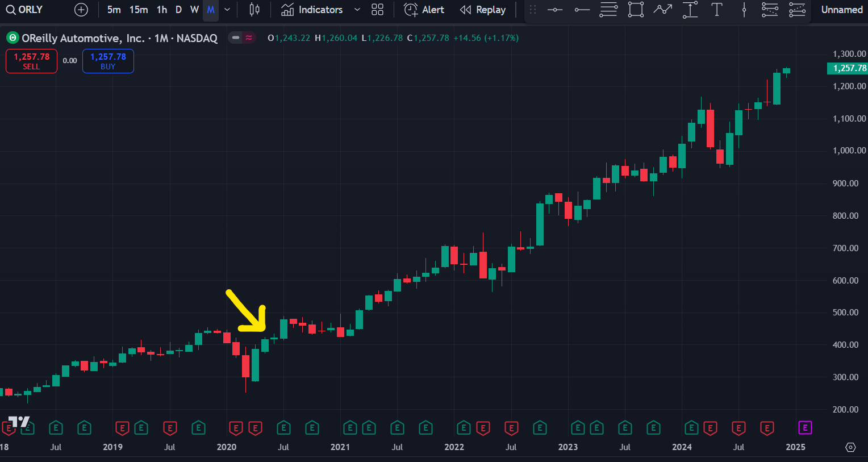Click the open price O1,243.22 value
868x462 pixels.
(x=289, y=38)
